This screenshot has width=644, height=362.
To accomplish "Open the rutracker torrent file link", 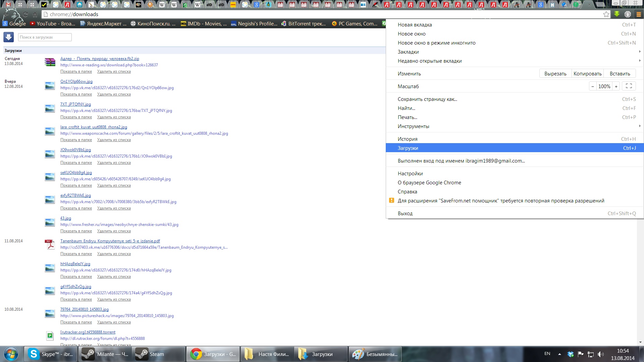I will point(88,332).
